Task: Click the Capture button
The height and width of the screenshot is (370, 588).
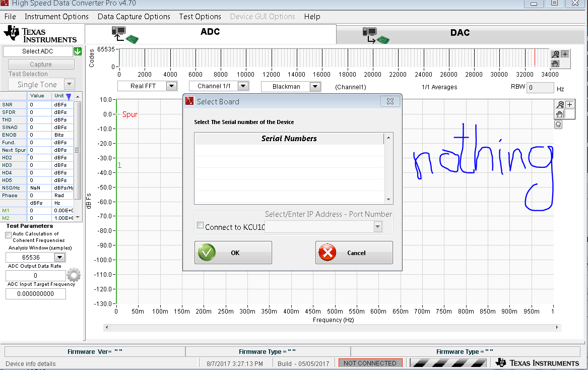Action: coord(41,64)
